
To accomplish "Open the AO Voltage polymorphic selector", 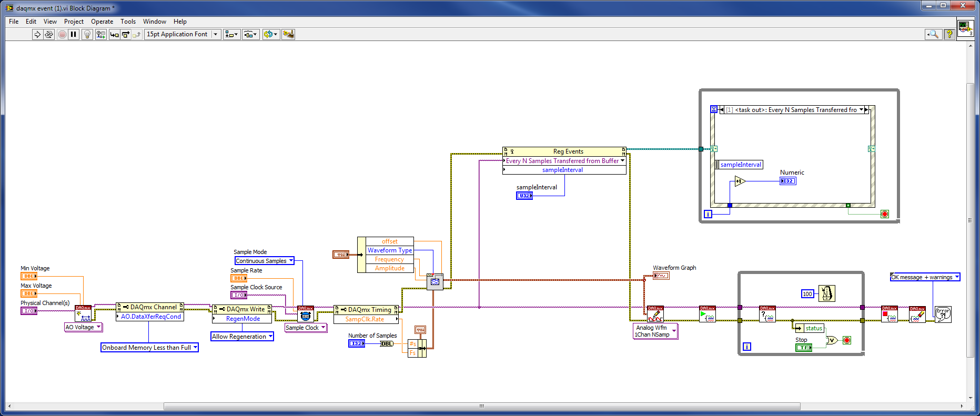I will pos(83,327).
